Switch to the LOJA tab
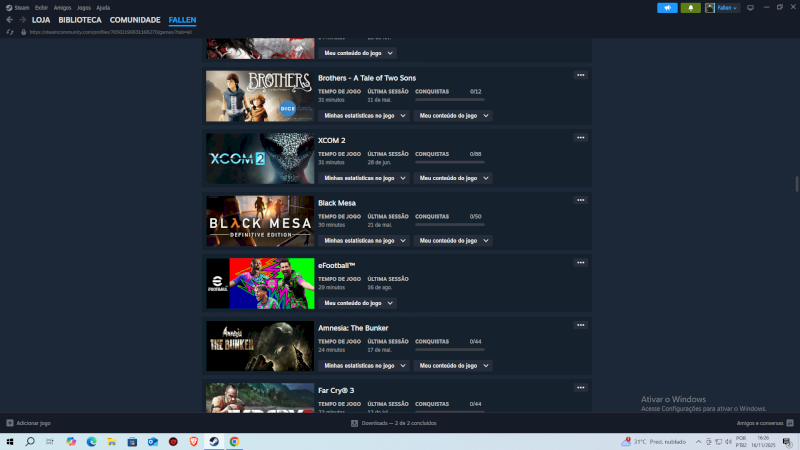The width and height of the screenshot is (800, 450). [41, 20]
